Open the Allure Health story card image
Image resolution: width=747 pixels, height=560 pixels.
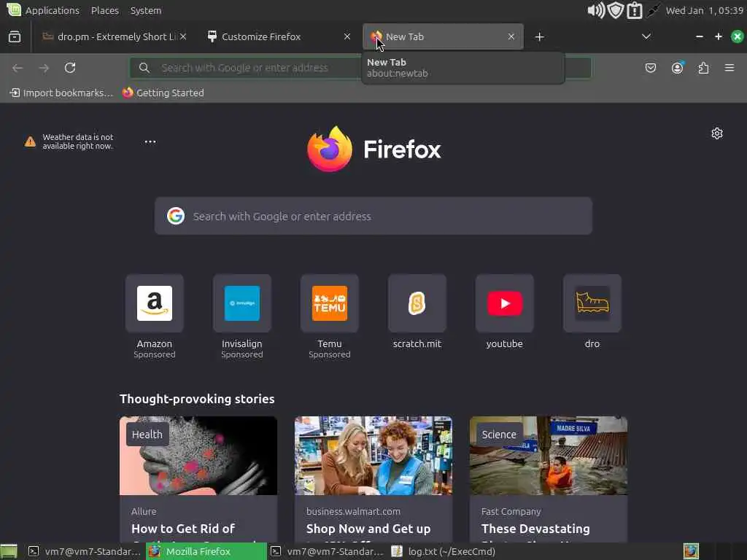click(x=198, y=456)
